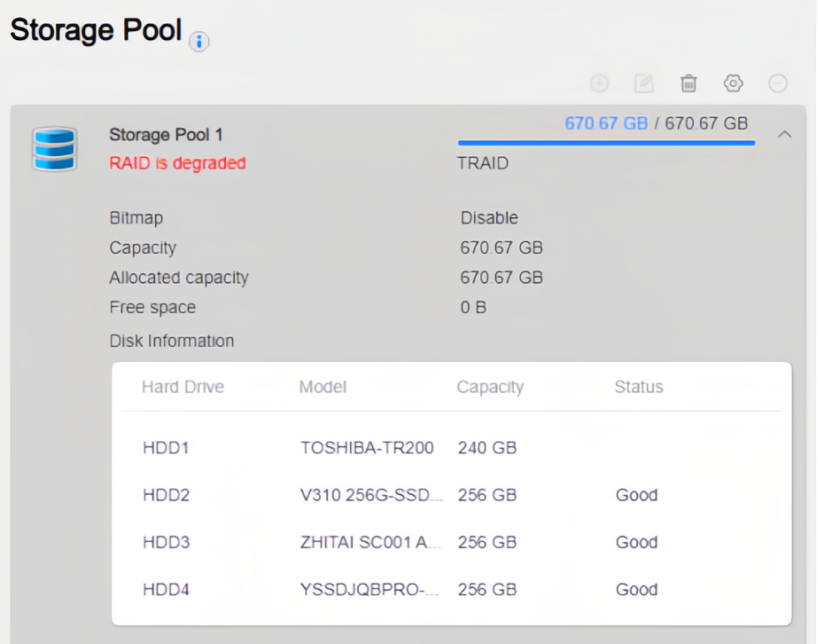Click the add storage pool plus icon

[599, 83]
